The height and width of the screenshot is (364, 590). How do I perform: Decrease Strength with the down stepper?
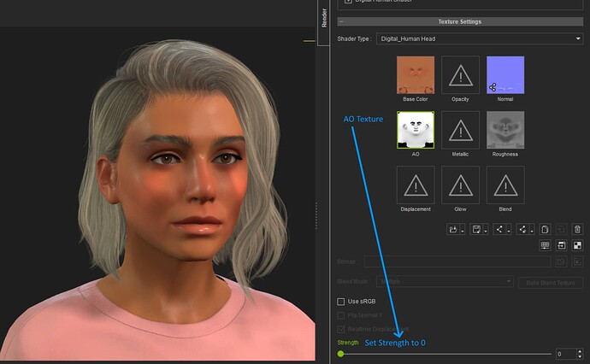coord(580,356)
